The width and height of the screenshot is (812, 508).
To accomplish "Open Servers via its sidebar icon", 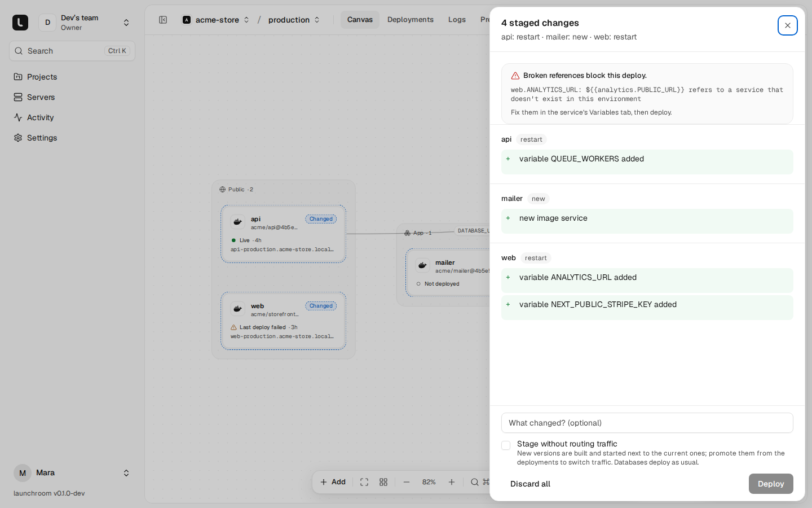I will [18, 97].
